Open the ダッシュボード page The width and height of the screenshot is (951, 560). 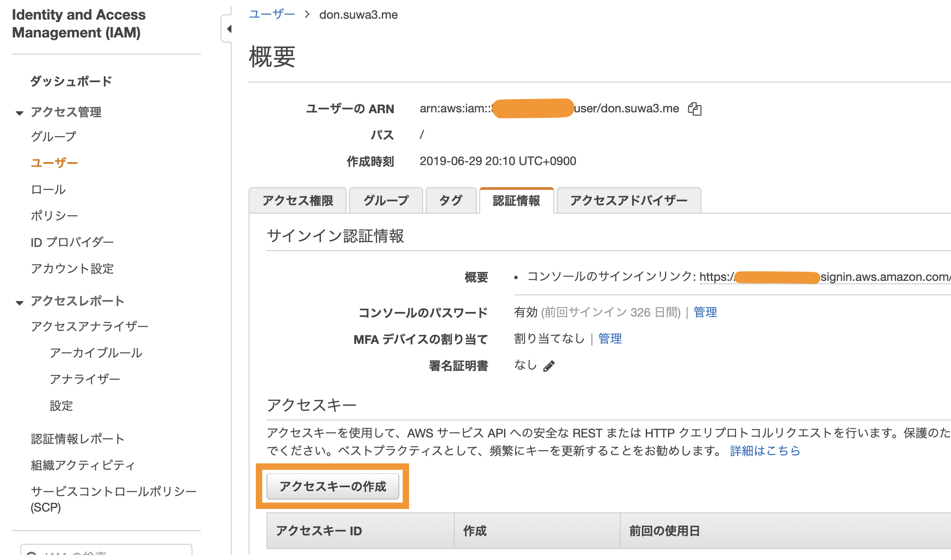pos(71,81)
